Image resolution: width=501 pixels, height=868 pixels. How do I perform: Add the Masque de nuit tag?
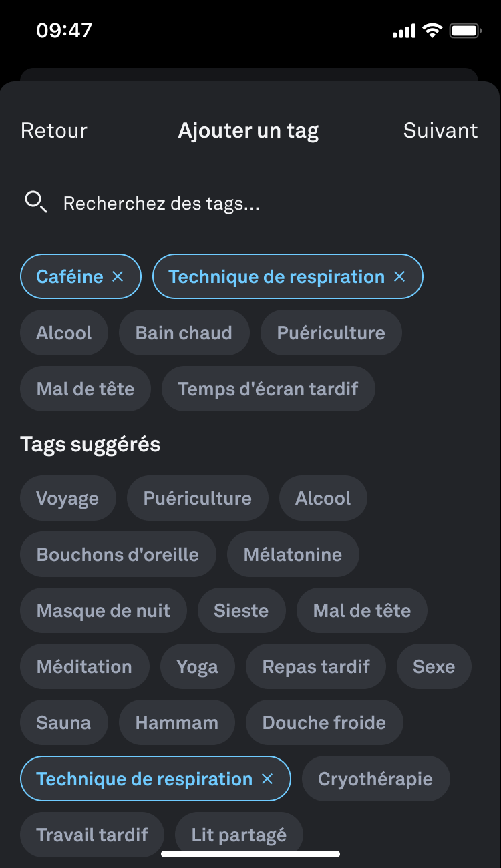click(x=104, y=610)
